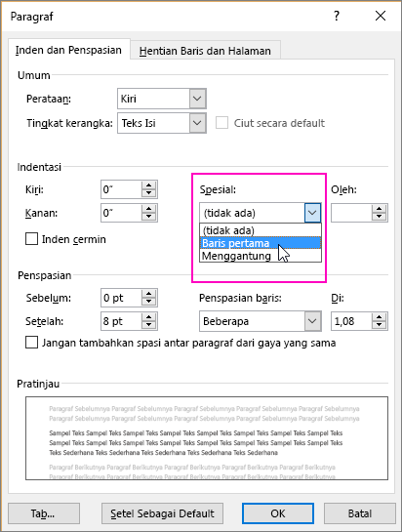This screenshot has width=402, height=532.
Task: Decrease the Di line spacing value
Action: click(379, 325)
